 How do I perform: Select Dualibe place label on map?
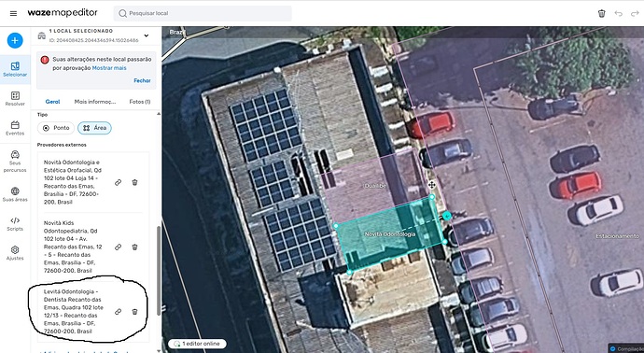click(375, 186)
